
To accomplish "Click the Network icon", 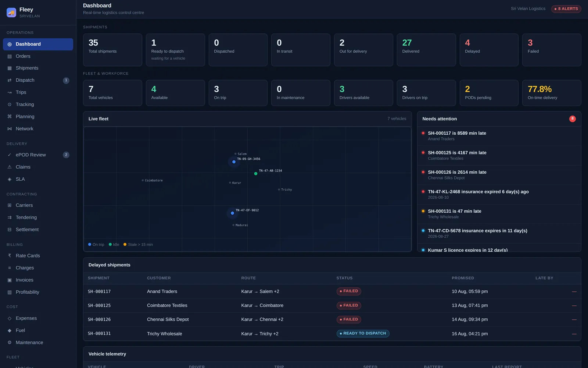I will [10, 129].
